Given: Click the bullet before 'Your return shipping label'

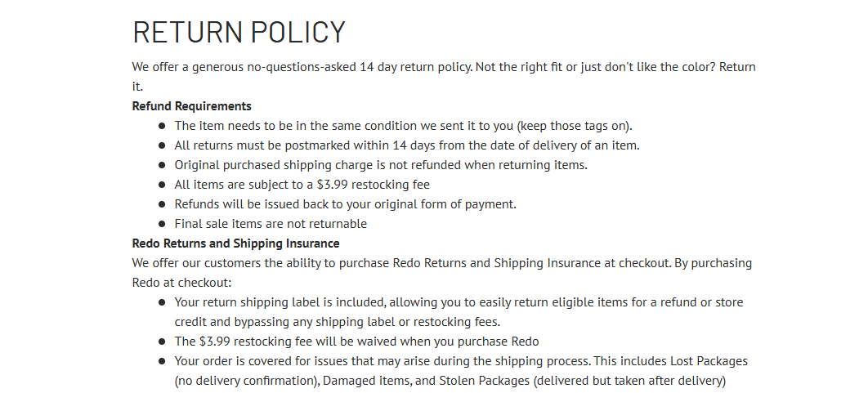Looking at the screenshot, I should (x=162, y=302).
